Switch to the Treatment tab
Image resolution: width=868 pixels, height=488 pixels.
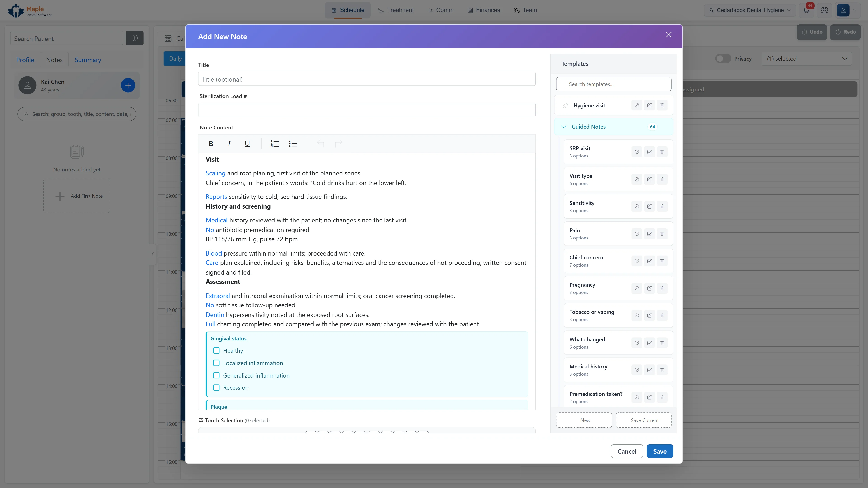(x=396, y=10)
